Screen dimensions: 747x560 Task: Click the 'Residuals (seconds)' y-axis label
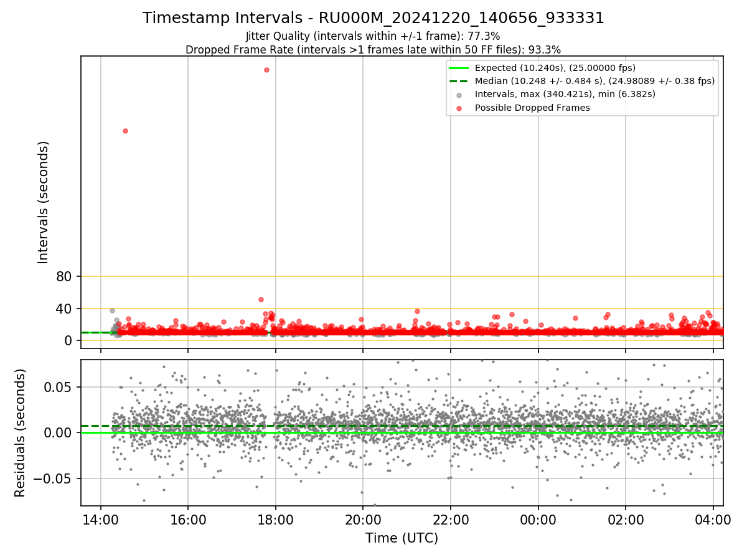[x=21, y=432]
